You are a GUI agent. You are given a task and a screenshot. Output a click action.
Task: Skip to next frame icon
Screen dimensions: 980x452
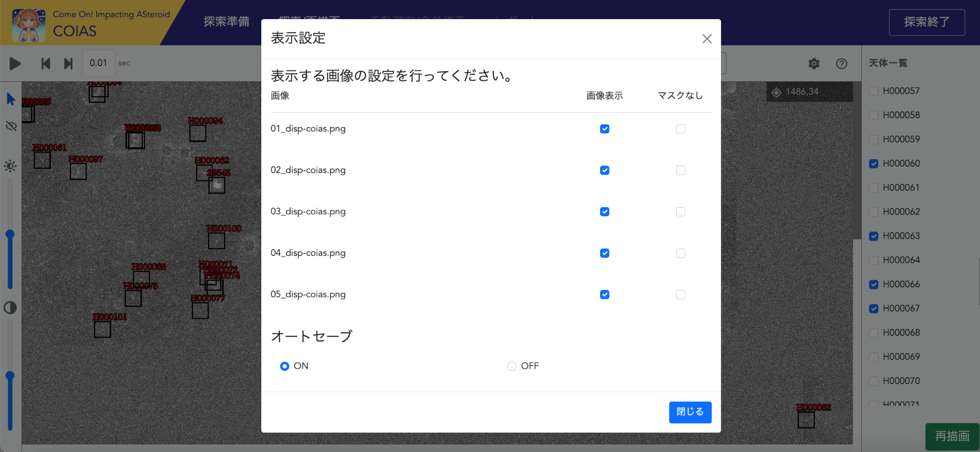click(68, 64)
